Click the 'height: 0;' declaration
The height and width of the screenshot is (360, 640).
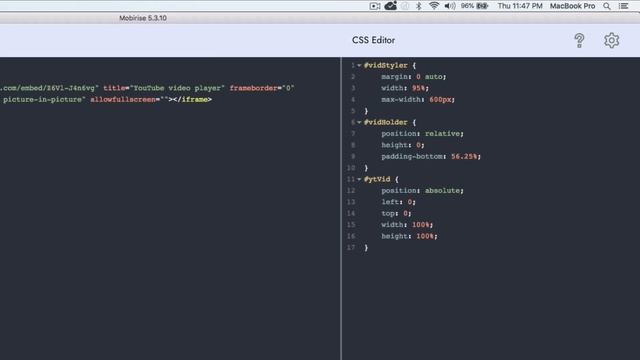pyautogui.click(x=403, y=145)
